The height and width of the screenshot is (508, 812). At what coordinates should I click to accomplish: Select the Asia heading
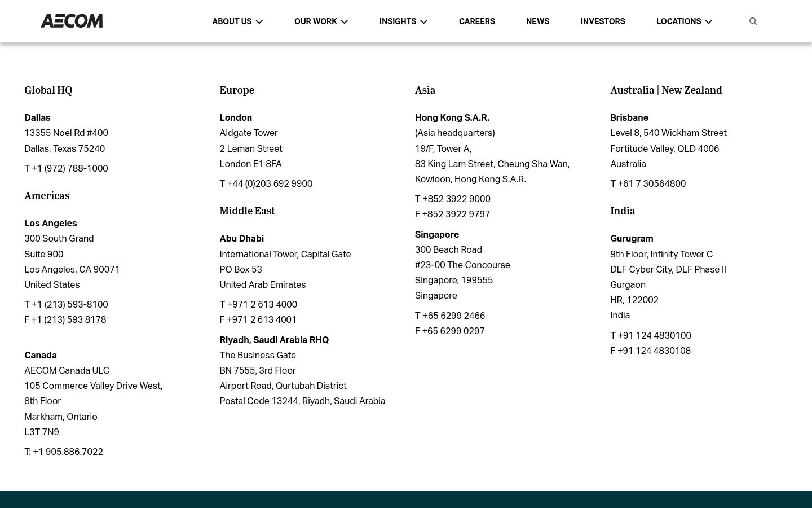click(x=425, y=90)
